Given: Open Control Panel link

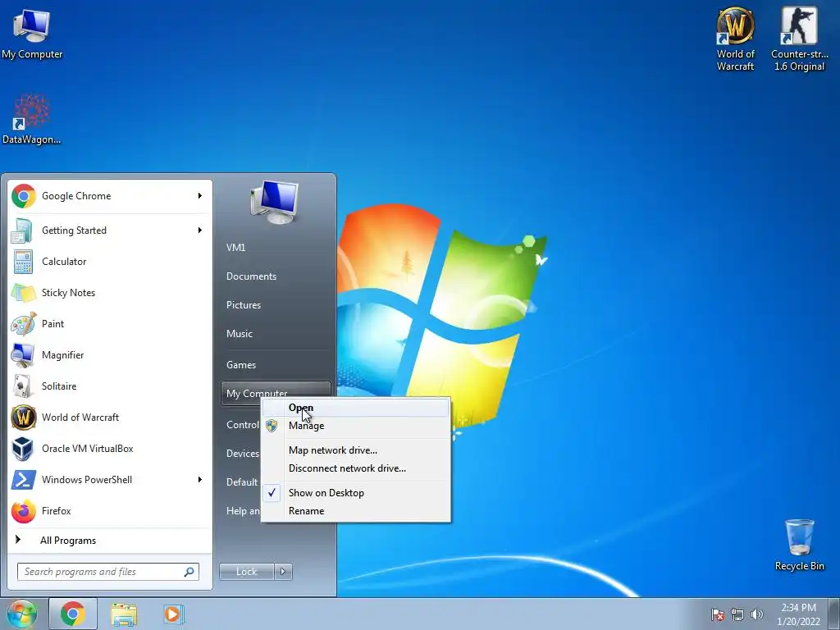Looking at the screenshot, I should 242,425.
